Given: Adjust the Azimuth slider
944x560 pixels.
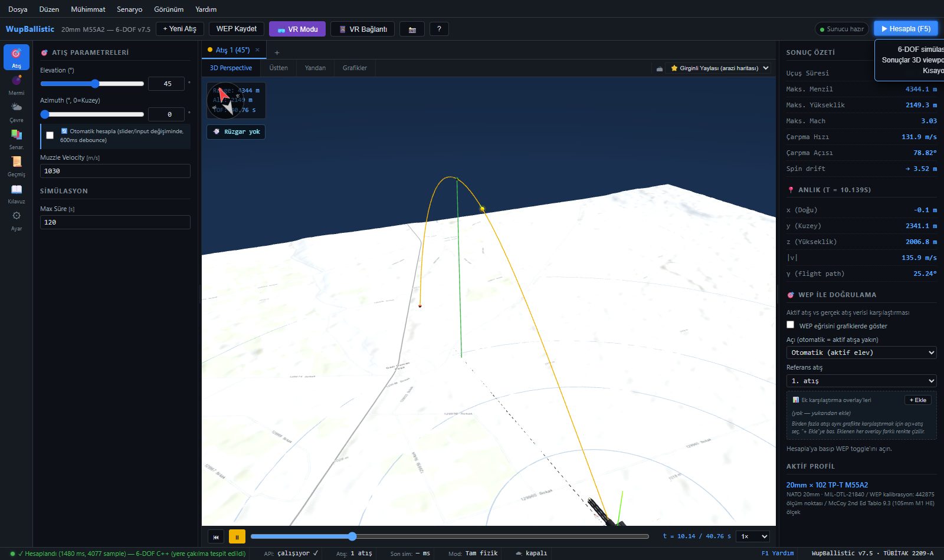Looking at the screenshot, I should (92, 114).
